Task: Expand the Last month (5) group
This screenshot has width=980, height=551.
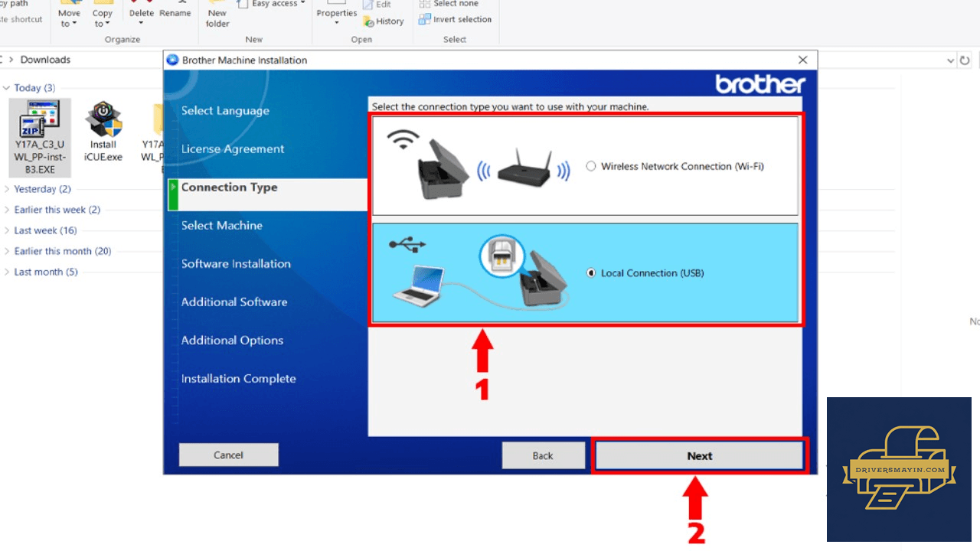Action: (7, 272)
